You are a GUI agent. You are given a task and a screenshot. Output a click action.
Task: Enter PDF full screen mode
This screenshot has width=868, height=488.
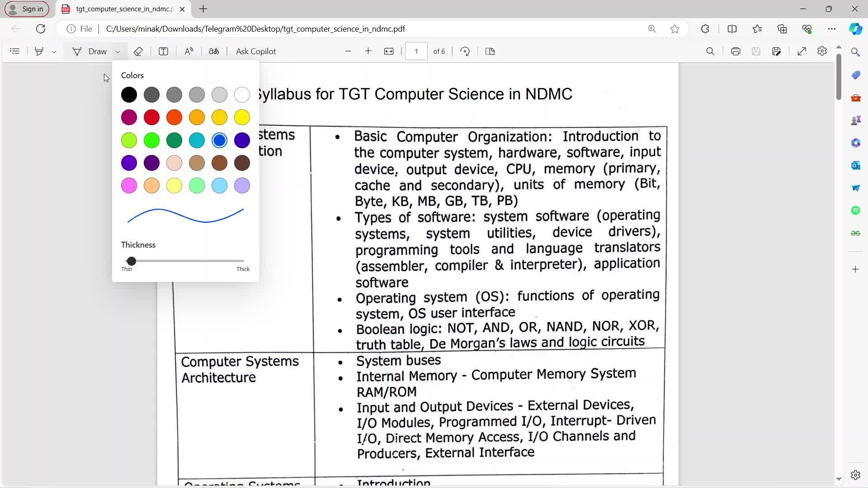click(x=802, y=52)
